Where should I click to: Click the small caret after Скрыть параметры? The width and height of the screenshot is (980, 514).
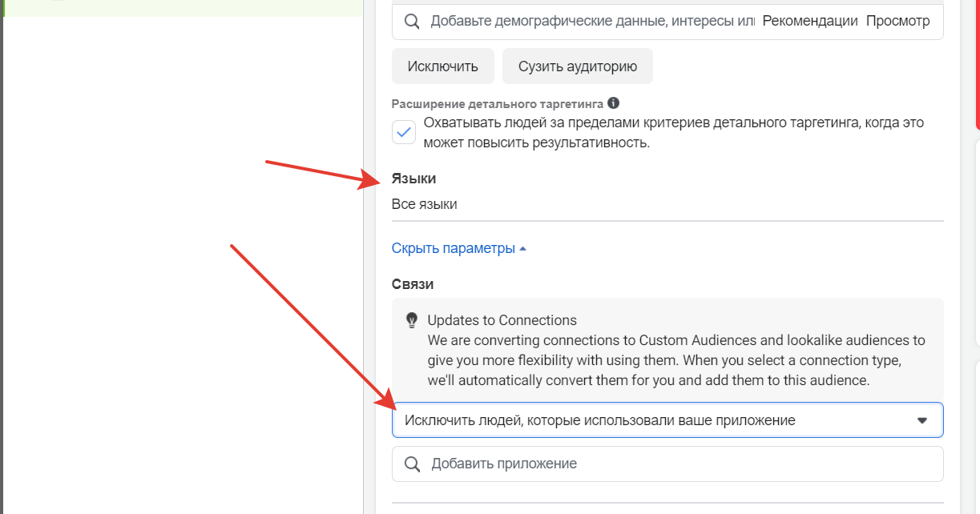point(522,249)
